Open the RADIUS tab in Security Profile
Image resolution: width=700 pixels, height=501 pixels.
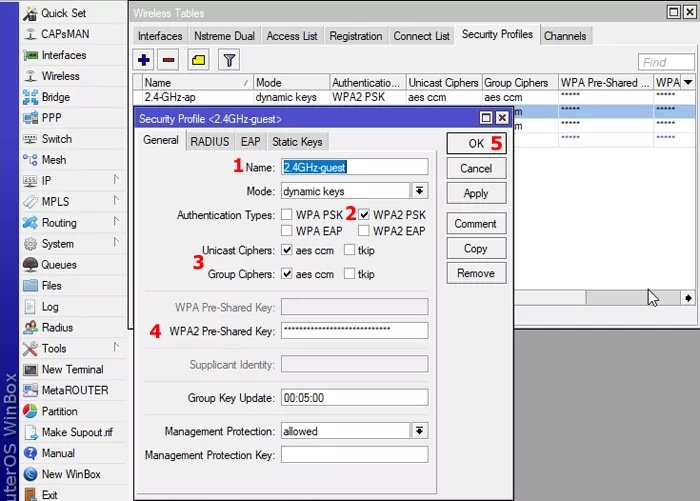coord(209,142)
